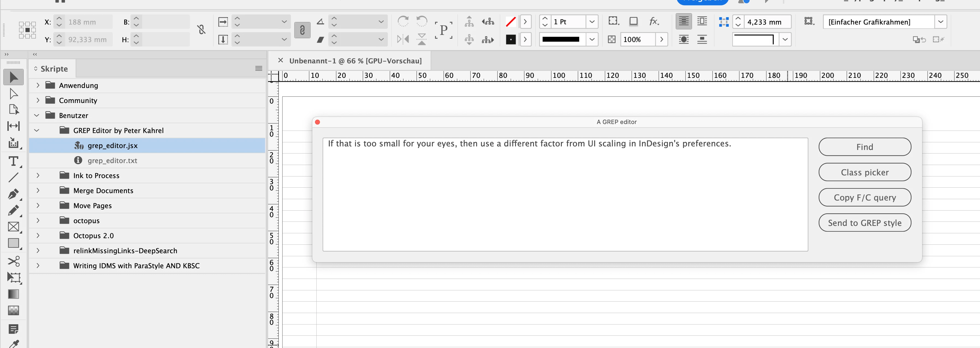The height and width of the screenshot is (348, 980).
Task: Select the Rectangle Frame tool
Action: click(13, 227)
